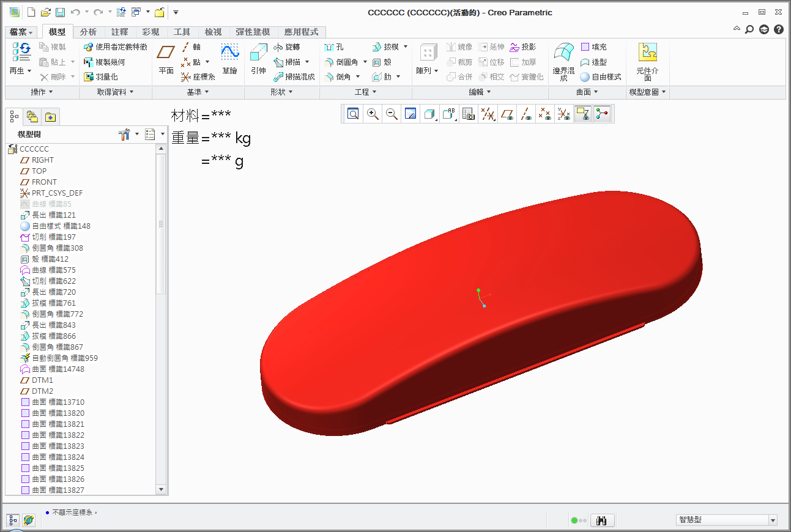Viewport: 791px width, 532px height.
Task: Click the model tree scrollbar down arrow
Action: click(x=162, y=489)
